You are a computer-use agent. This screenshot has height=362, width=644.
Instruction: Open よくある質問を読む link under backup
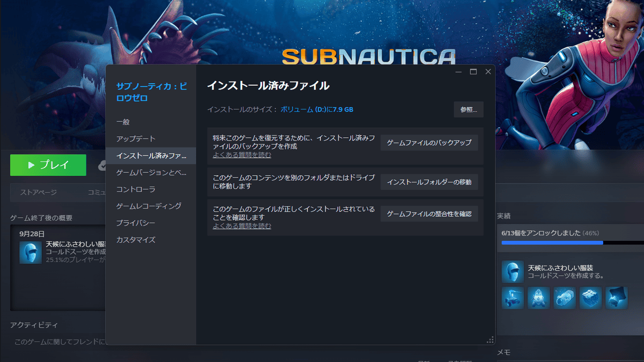[242, 155]
